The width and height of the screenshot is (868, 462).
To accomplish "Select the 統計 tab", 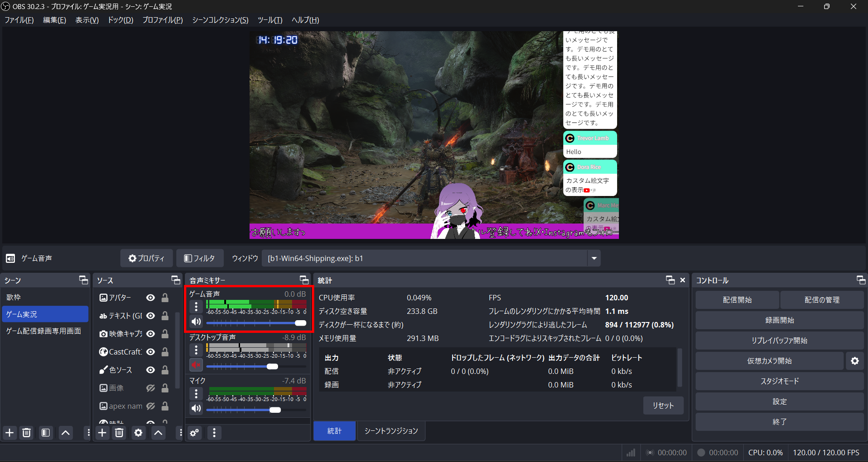I will (335, 431).
